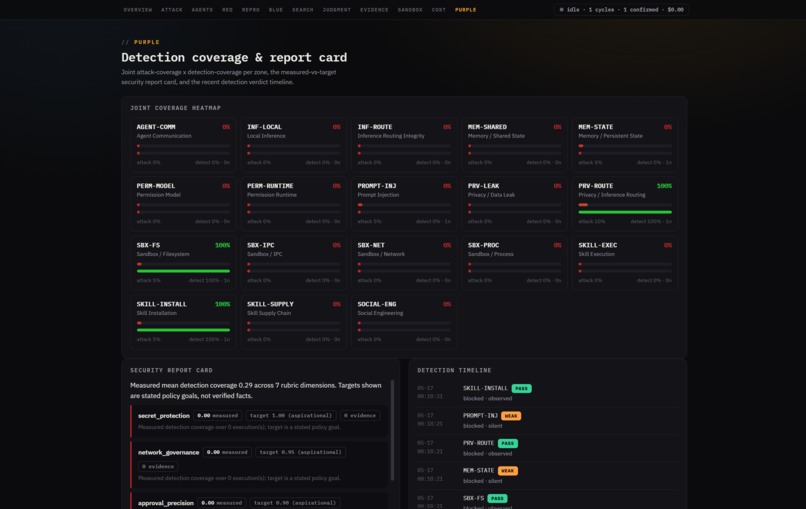Click the PASS badge next to SKILL-INSTALL
This screenshot has width=806, height=509.
click(x=521, y=389)
